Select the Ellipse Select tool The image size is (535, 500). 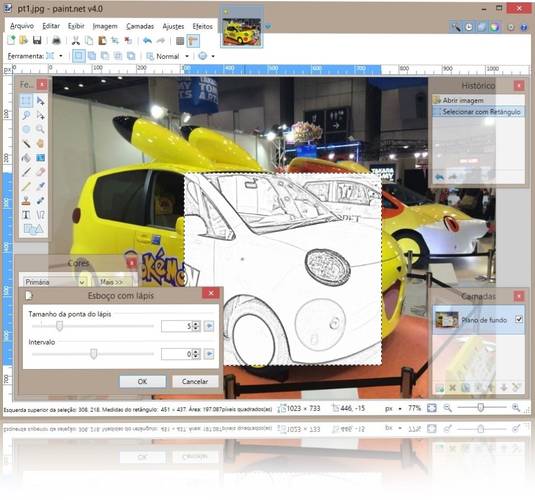(26, 129)
